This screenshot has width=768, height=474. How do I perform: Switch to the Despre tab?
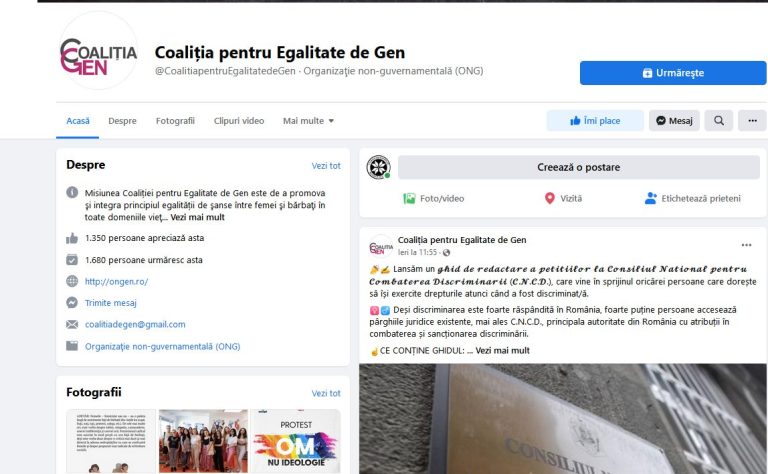[x=122, y=120]
